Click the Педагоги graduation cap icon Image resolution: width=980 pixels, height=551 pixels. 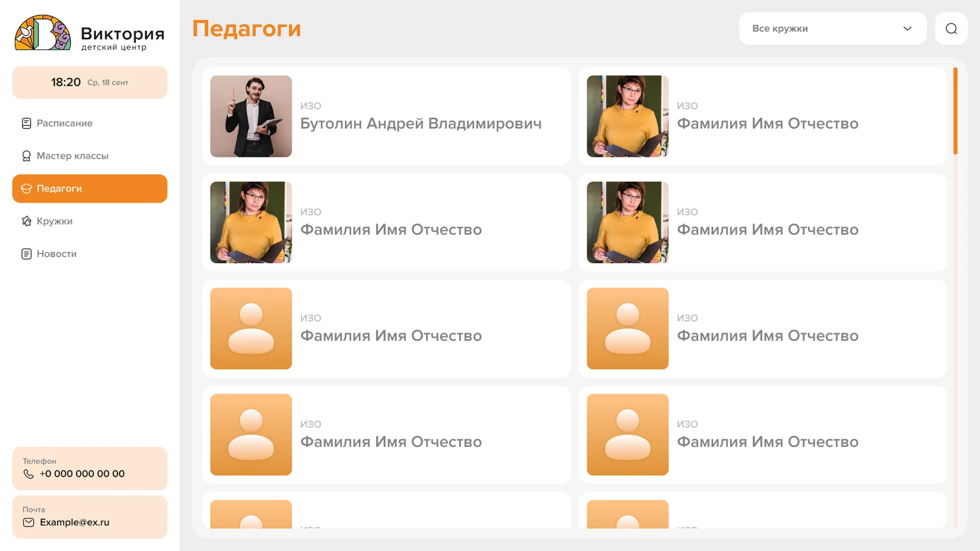(26, 189)
